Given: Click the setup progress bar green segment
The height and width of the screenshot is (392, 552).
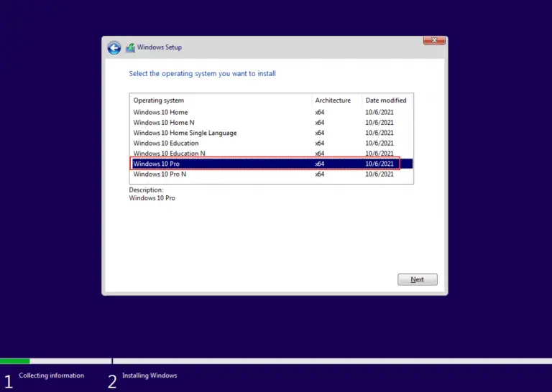Looking at the screenshot, I should [x=15, y=360].
